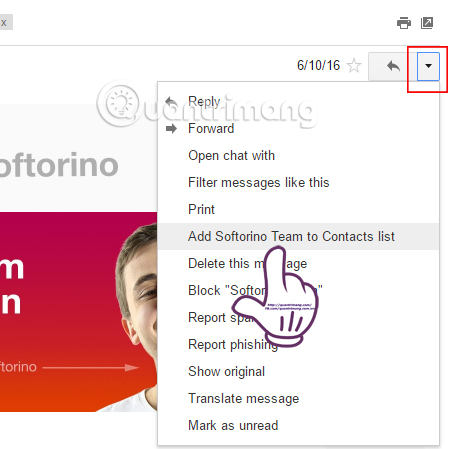Screen dimensions: 463x449
Task: Choose Reply in the menu
Action: 298,101
